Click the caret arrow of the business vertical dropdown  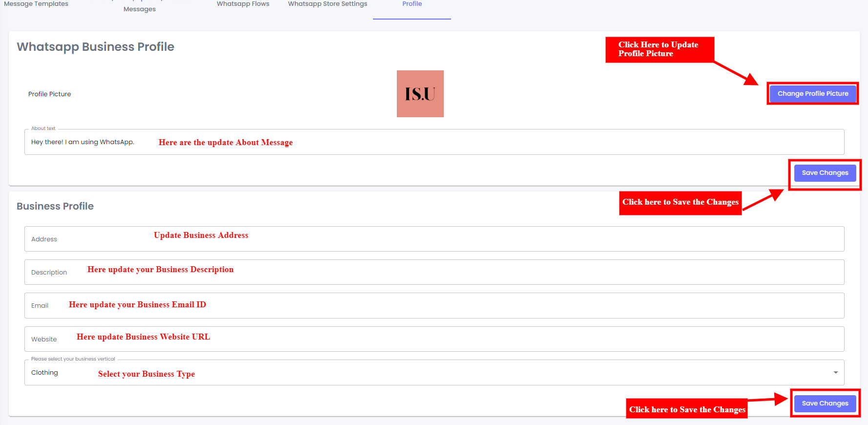(x=835, y=373)
